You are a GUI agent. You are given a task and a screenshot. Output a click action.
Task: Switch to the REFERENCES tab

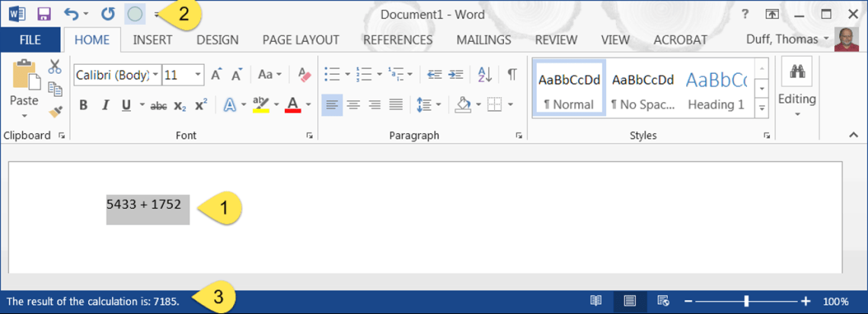(398, 40)
